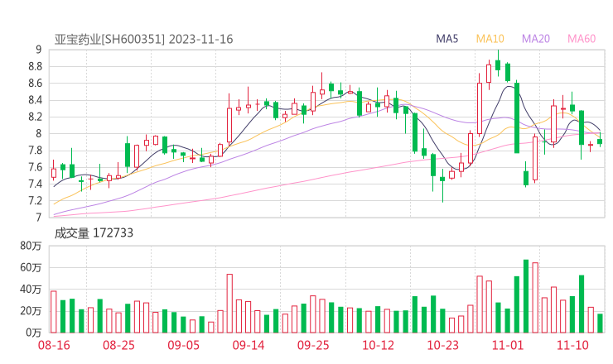Click the 09-25 date label
613x364 pixels.
313,345
